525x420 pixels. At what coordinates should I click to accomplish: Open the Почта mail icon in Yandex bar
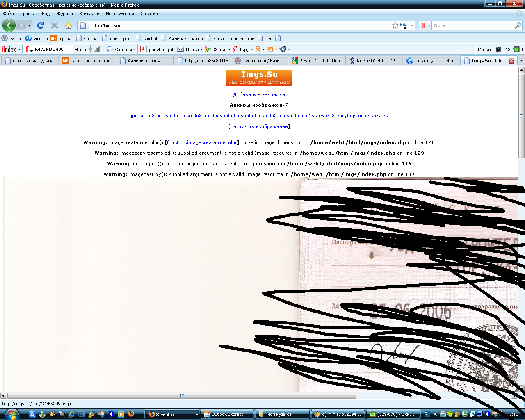[181, 49]
